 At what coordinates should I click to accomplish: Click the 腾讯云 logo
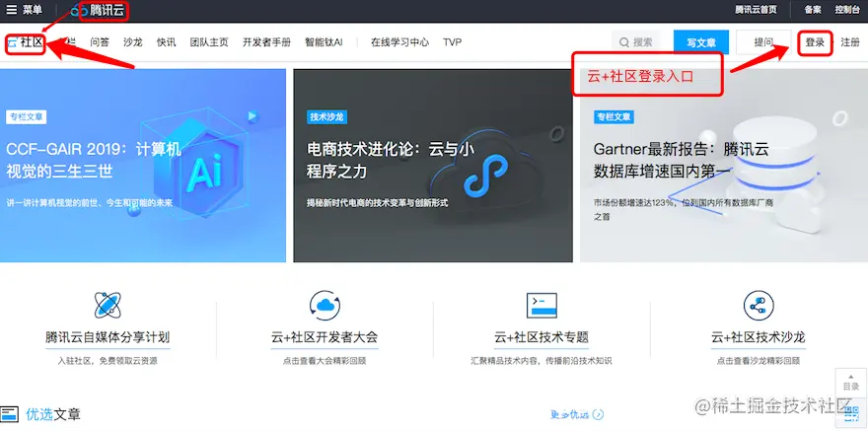98,10
